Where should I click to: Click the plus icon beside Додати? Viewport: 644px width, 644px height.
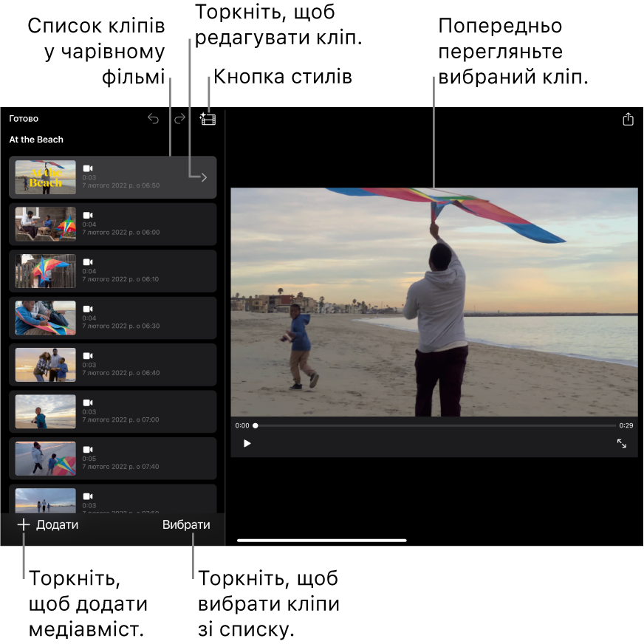coord(24,525)
